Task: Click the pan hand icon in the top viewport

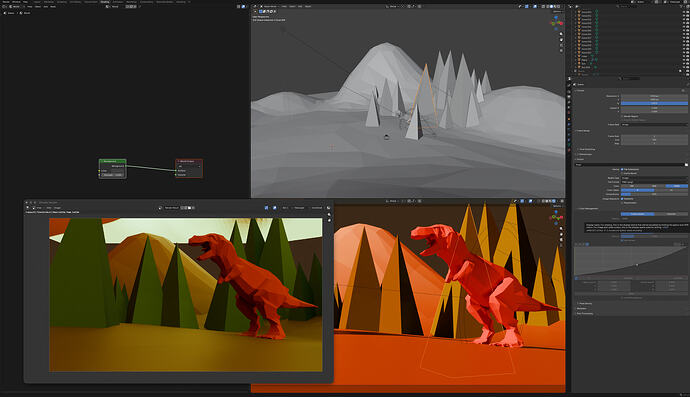Action: click(x=561, y=40)
